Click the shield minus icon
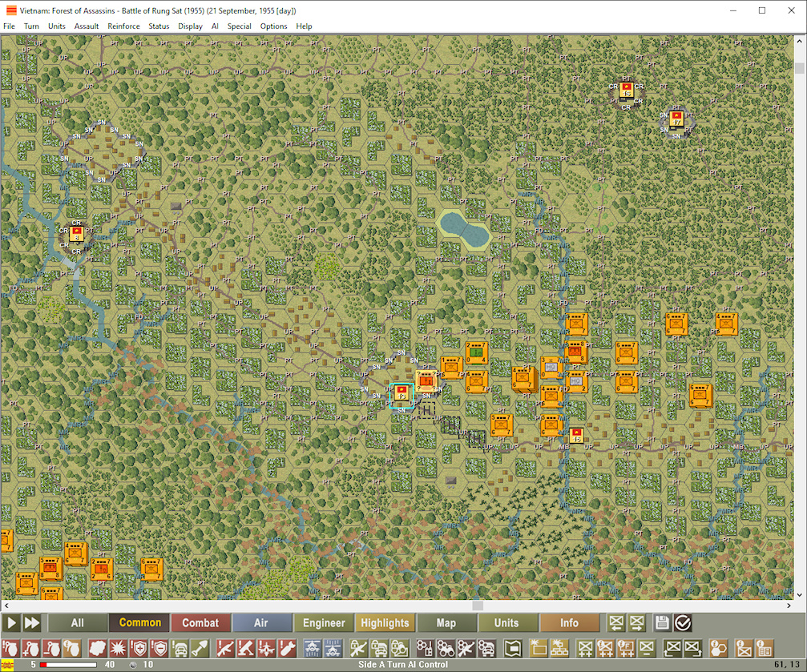The image size is (807, 672). 159,648
